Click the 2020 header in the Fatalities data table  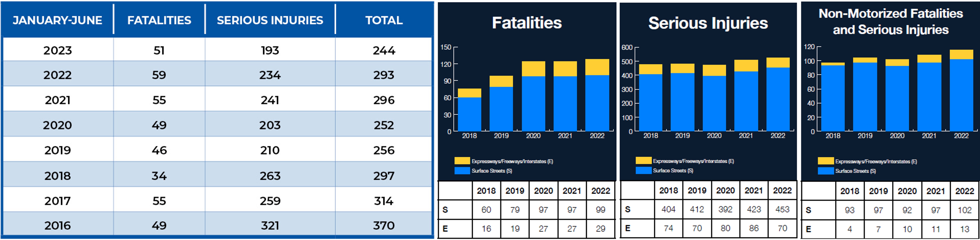[x=543, y=191]
